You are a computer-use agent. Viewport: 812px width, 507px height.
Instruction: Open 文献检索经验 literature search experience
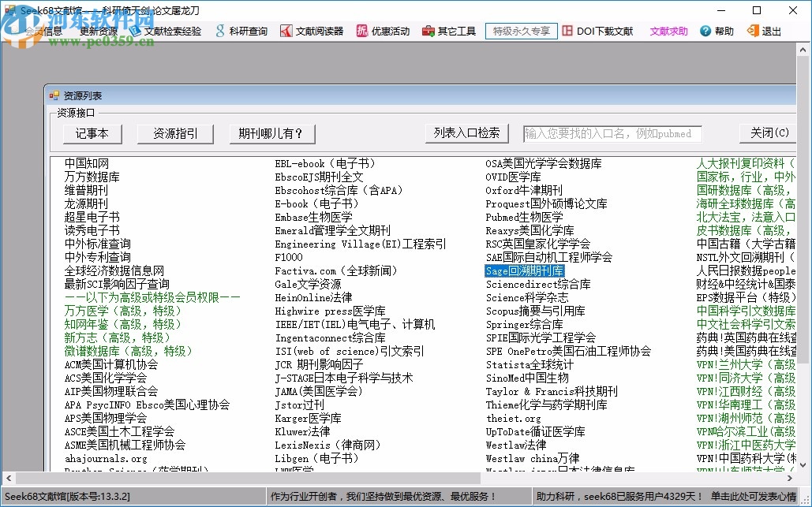click(174, 32)
